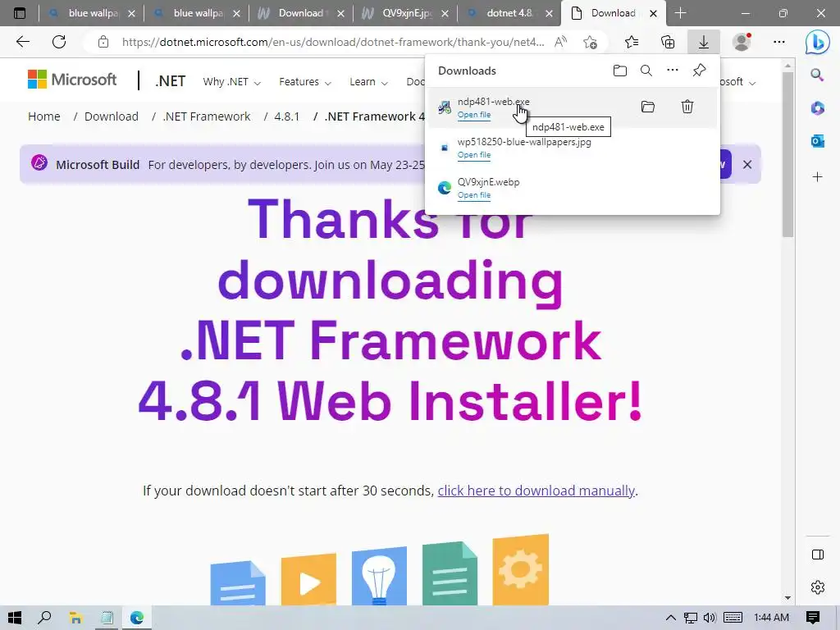Open a new tab with the plus button
Screen dimensions: 840x630
pyautogui.click(x=680, y=13)
